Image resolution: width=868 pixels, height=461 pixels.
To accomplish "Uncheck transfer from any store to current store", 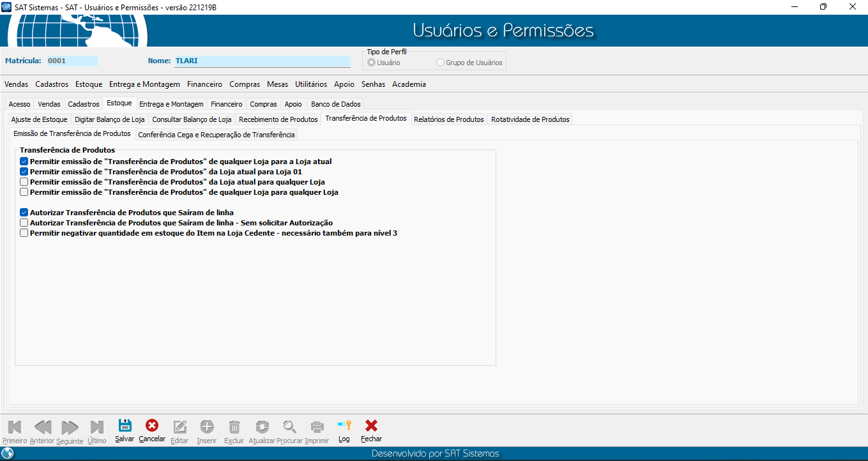I will pos(24,162).
